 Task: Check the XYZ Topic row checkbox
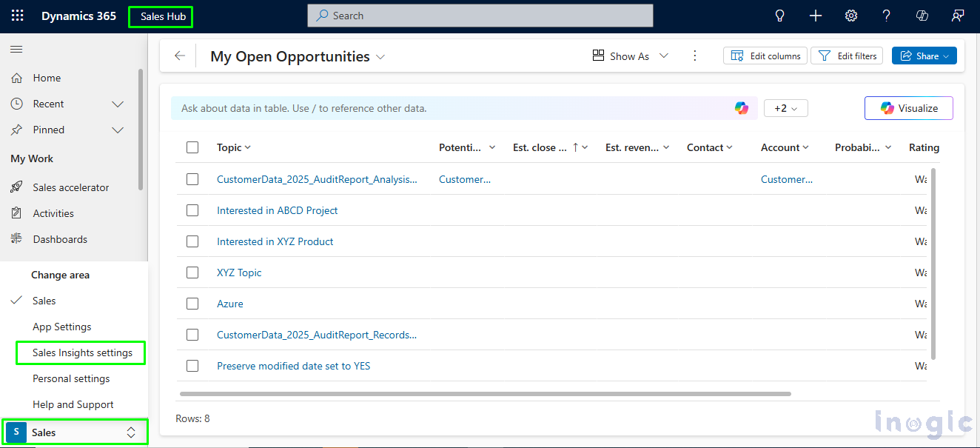point(192,273)
